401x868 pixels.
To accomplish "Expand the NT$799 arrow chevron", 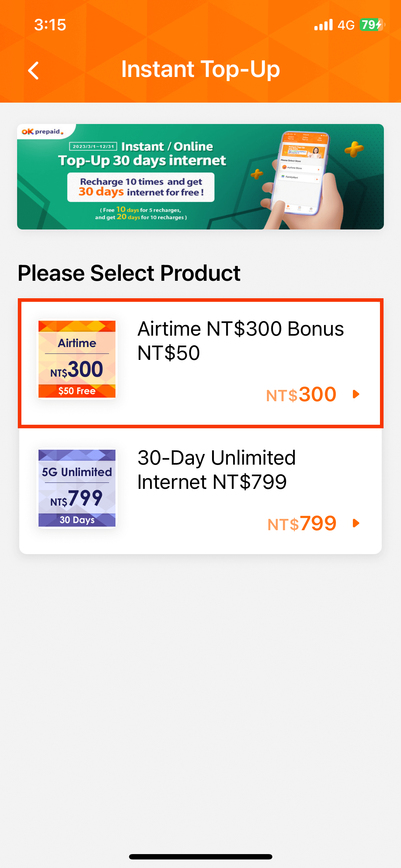I will (x=356, y=523).
